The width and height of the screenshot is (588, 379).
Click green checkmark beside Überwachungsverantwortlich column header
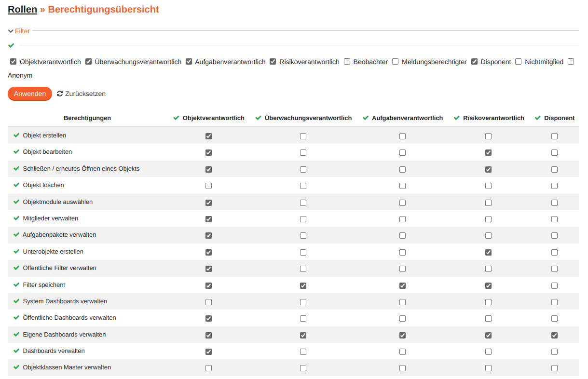pos(259,118)
